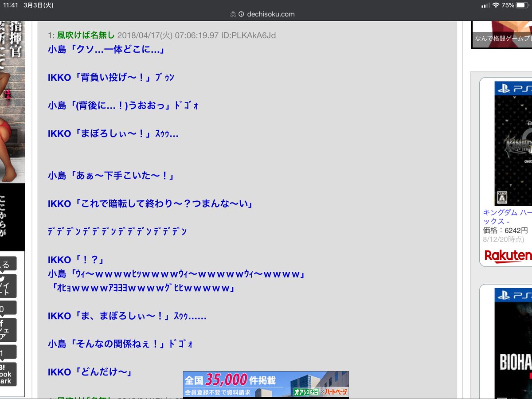The image size is (532, 399).
Task: Tap poster name 風吹けば名無し
Action: click(x=86, y=35)
